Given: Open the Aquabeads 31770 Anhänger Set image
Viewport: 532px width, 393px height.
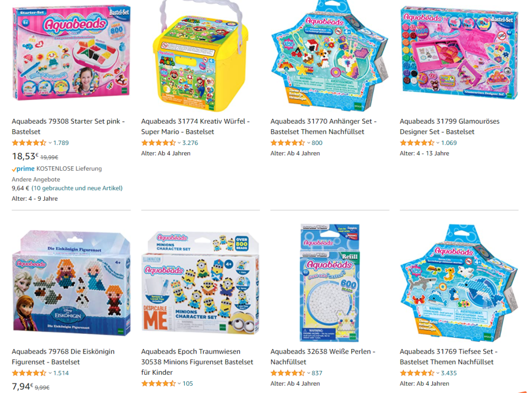Looking at the screenshot, I should pos(330,56).
